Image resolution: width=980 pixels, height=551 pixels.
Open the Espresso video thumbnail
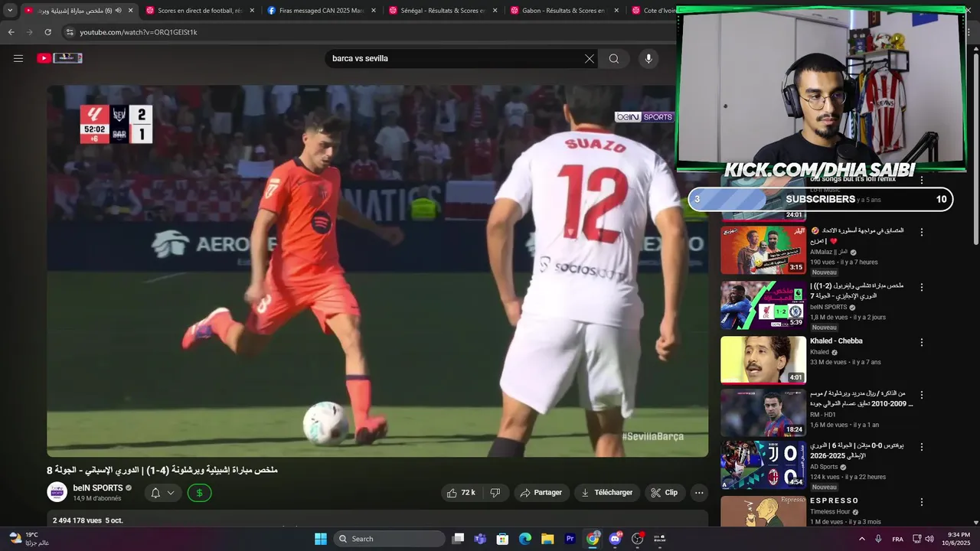(x=763, y=511)
